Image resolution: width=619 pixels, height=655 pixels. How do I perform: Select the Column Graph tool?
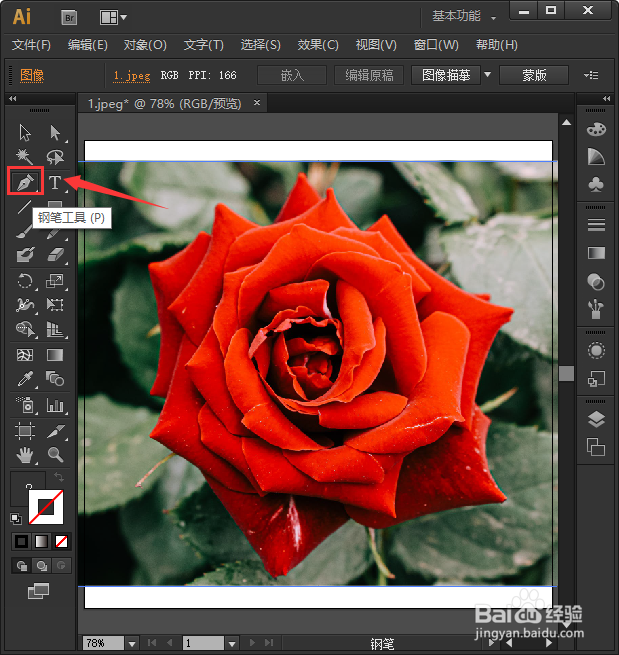coord(55,405)
